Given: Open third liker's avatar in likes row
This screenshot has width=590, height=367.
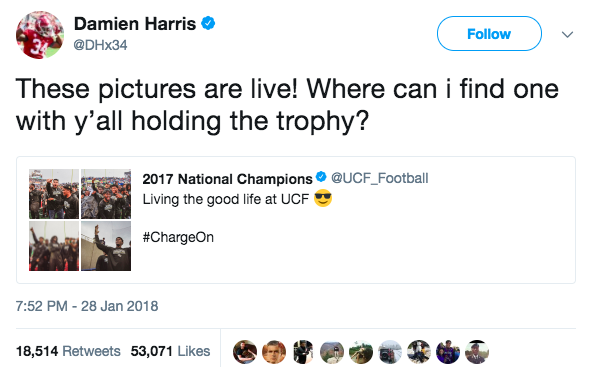Looking at the screenshot, I should pyautogui.click(x=303, y=352).
